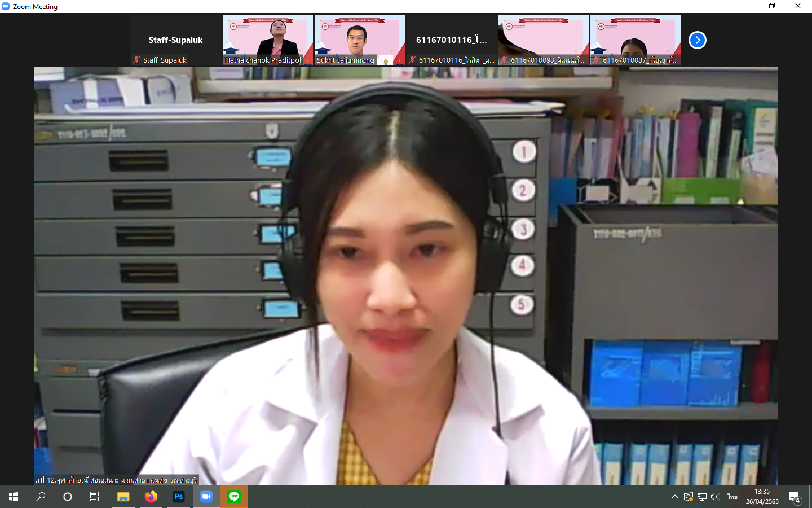
Task: Switch input language from ไทย indicator
Action: pyautogui.click(x=732, y=497)
